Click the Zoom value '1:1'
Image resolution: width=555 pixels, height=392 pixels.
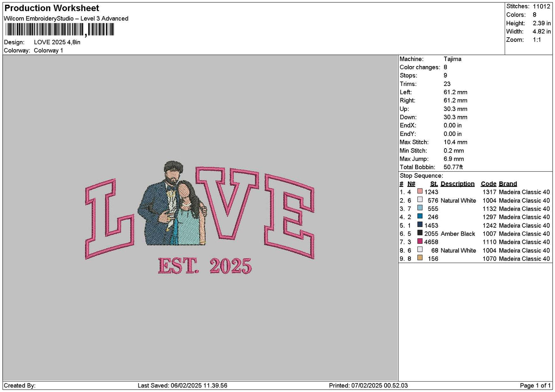(537, 40)
